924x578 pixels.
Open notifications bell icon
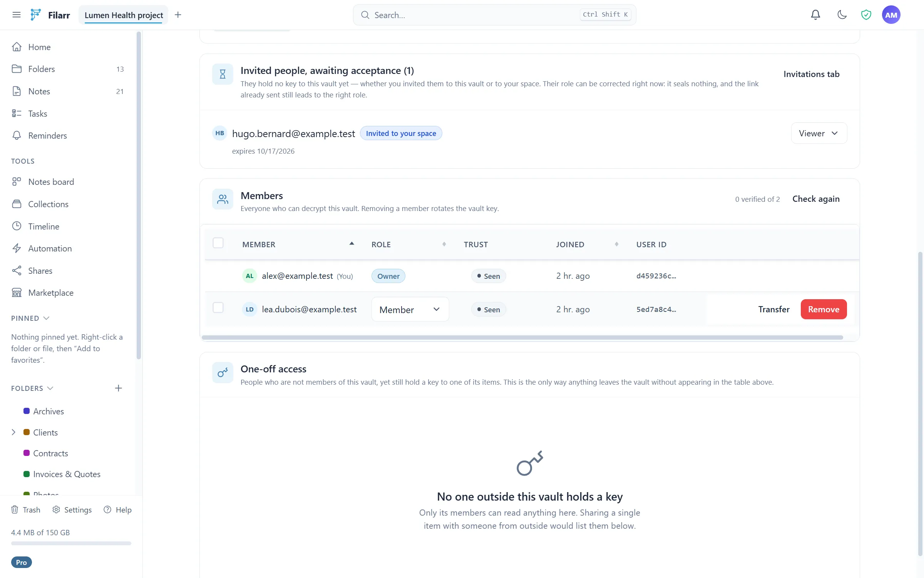tap(815, 15)
